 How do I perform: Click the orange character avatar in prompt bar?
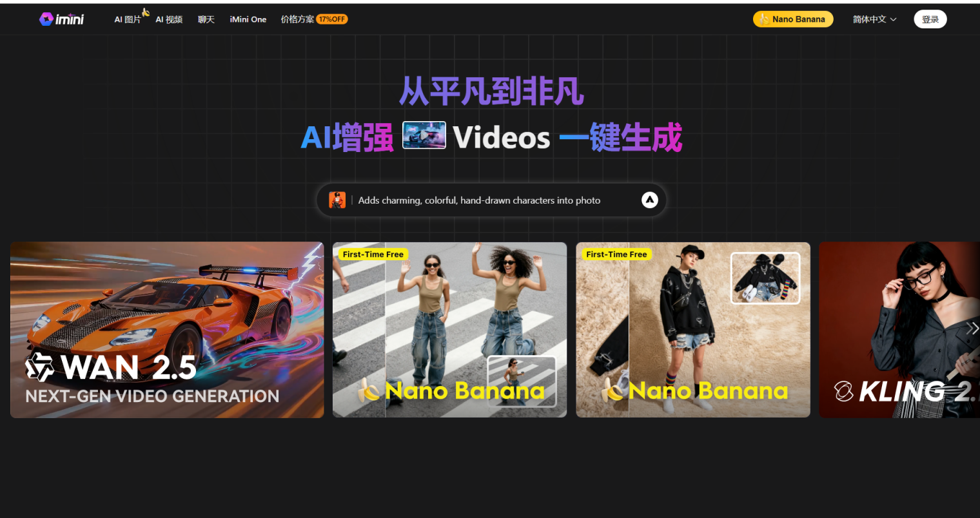coord(337,200)
